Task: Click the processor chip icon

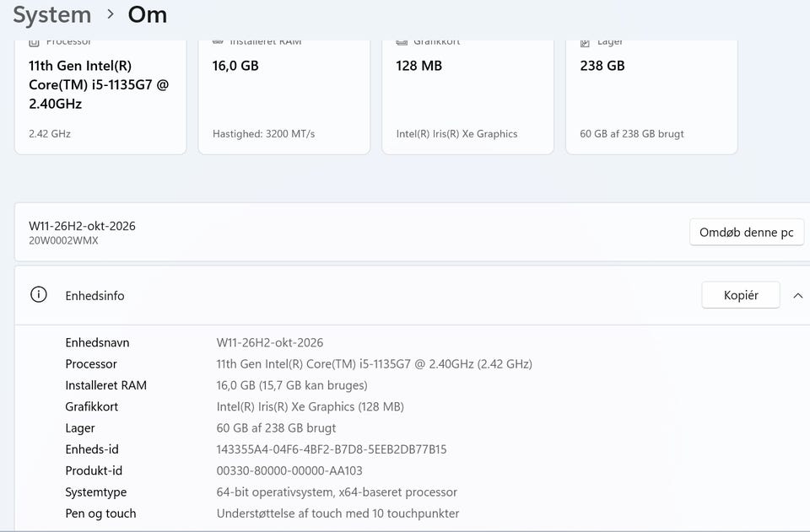Action: click(x=34, y=42)
